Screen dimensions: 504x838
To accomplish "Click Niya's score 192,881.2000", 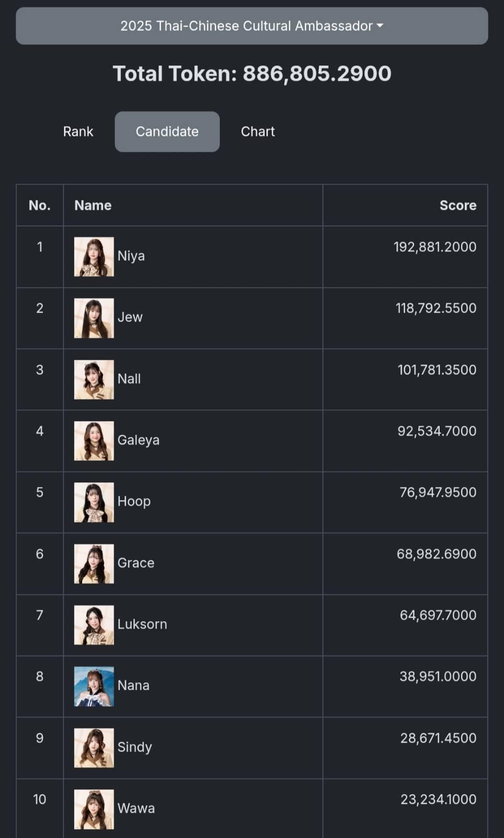I will coord(434,247).
